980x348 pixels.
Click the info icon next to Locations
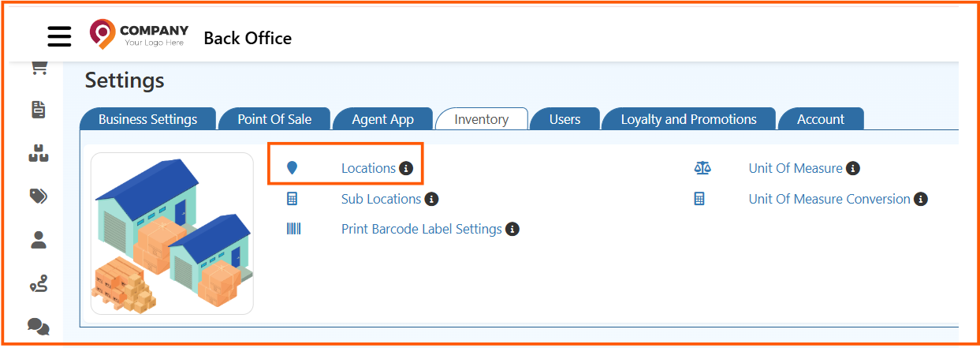[406, 168]
